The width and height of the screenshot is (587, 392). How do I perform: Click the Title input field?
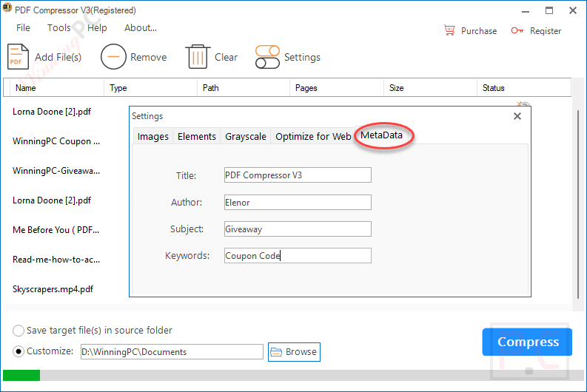(298, 175)
